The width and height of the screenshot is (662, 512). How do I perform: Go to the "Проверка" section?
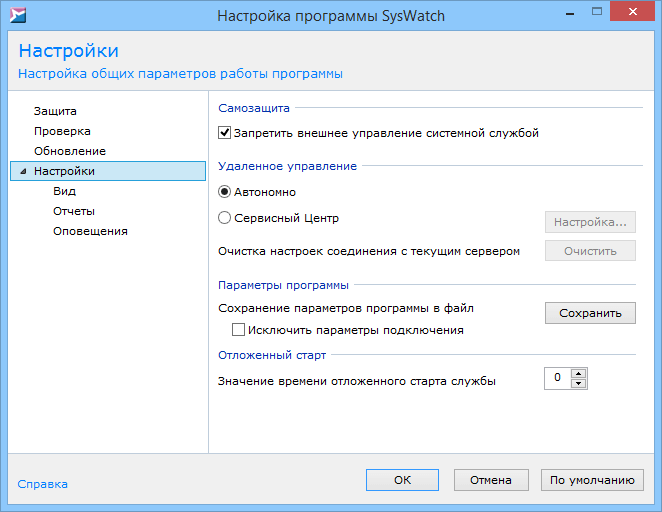[62, 131]
